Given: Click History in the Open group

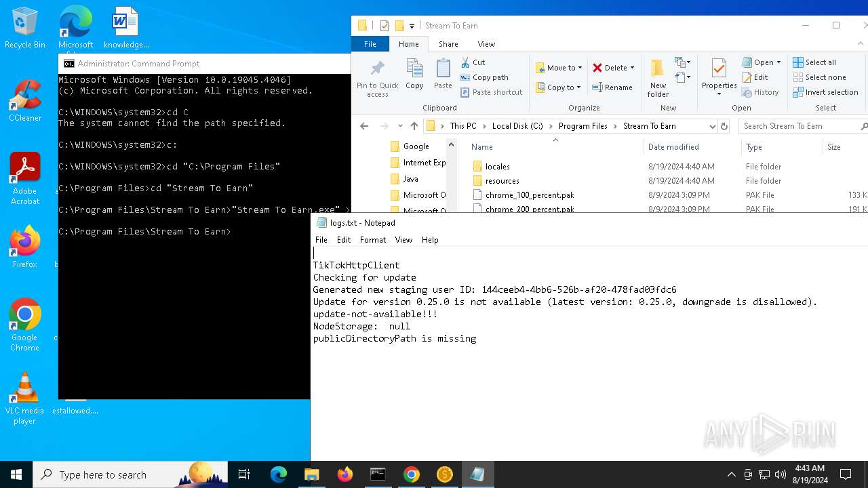Looking at the screenshot, I should [x=760, y=92].
